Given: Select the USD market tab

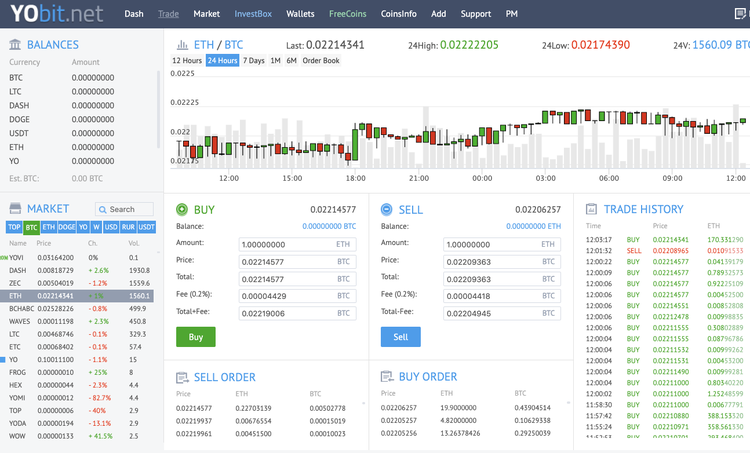Looking at the screenshot, I should pos(111,227).
